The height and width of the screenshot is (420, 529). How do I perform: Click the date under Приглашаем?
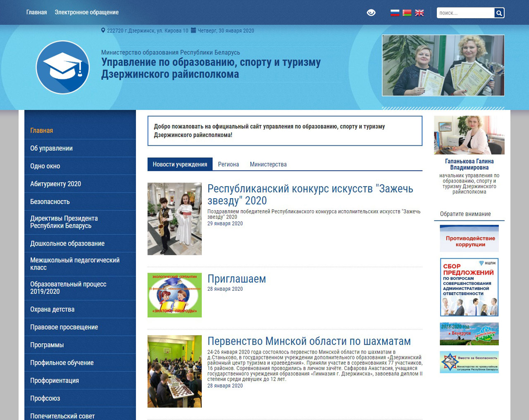tap(225, 289)
